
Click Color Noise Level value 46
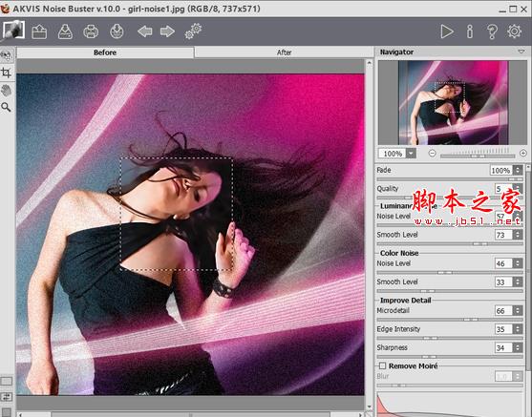click(504, 263)
